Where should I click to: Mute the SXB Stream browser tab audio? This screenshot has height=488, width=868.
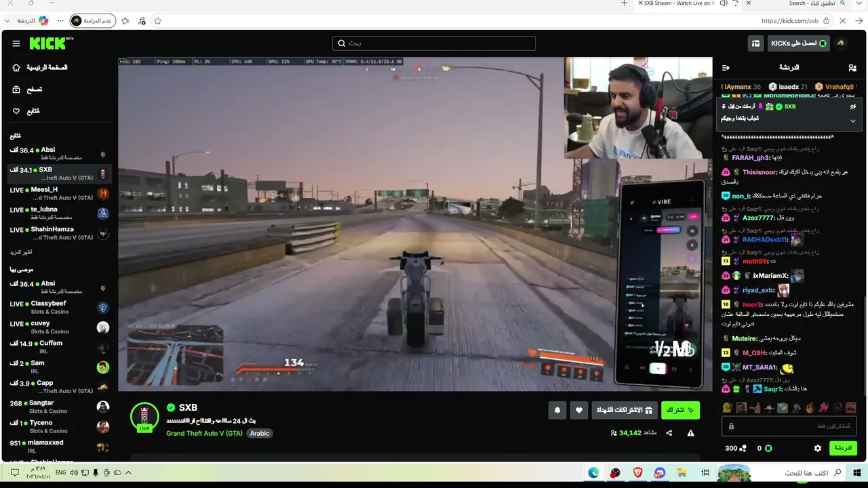(724, 3)
